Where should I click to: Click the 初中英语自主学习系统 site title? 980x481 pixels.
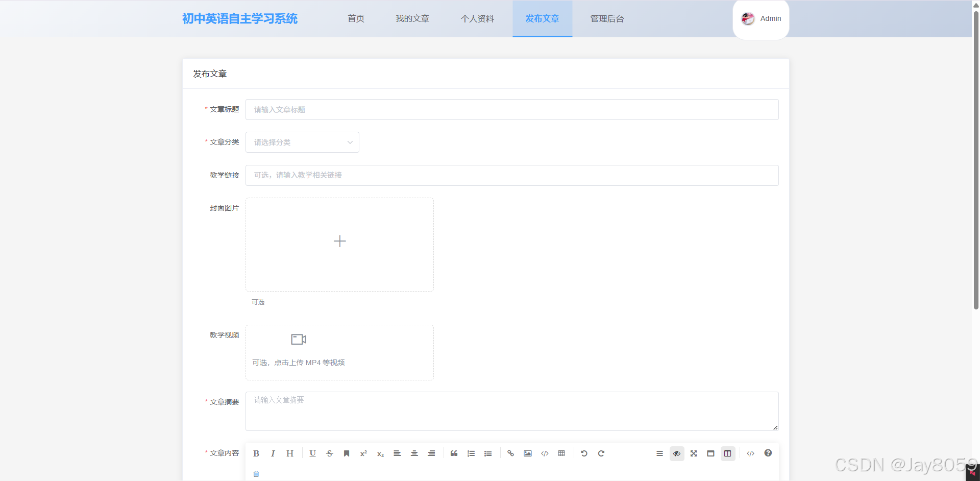[240, 19]
